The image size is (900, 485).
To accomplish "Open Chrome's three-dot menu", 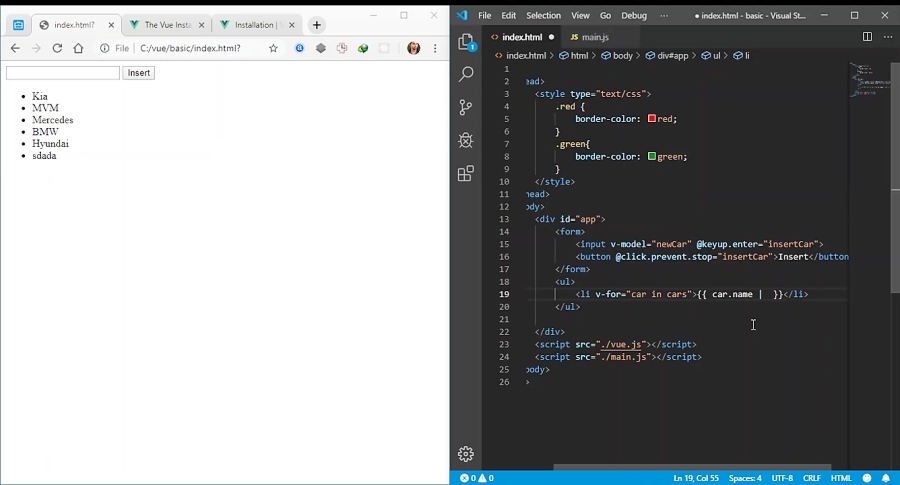I will [x=435, y=48].
